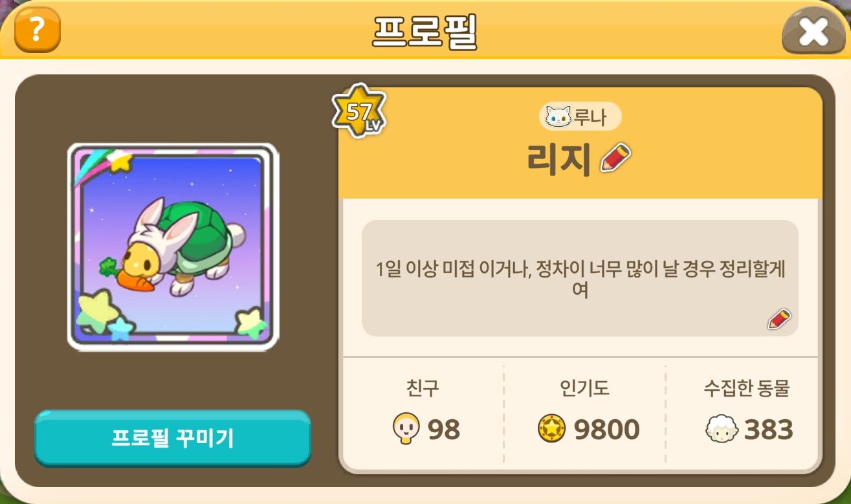Click the 루나 title label

click(589, 117)
